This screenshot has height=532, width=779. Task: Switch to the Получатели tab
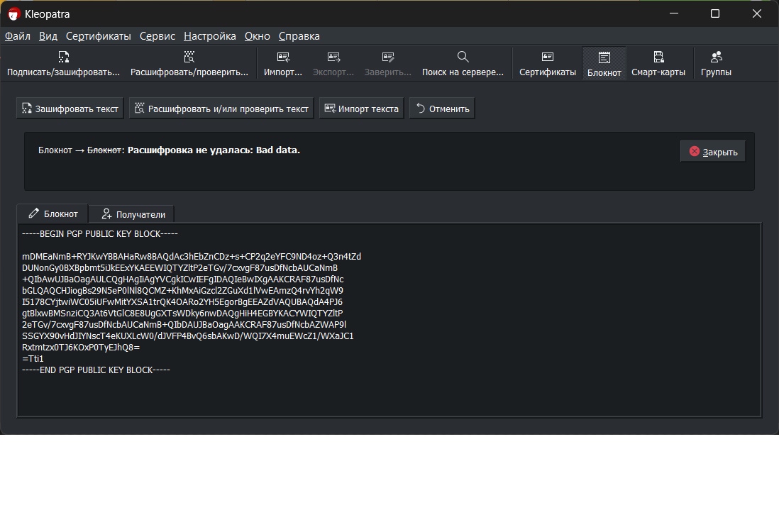tap(132, 214)
